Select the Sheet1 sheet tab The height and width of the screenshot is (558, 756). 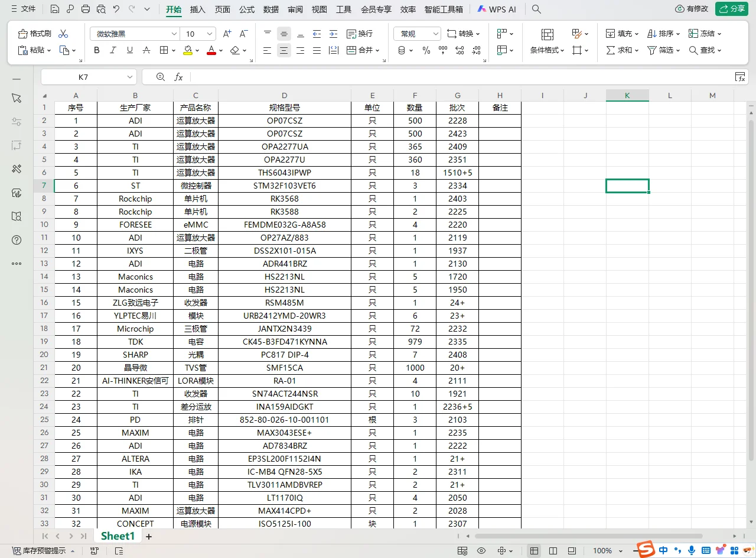click(x=118, y=536)
